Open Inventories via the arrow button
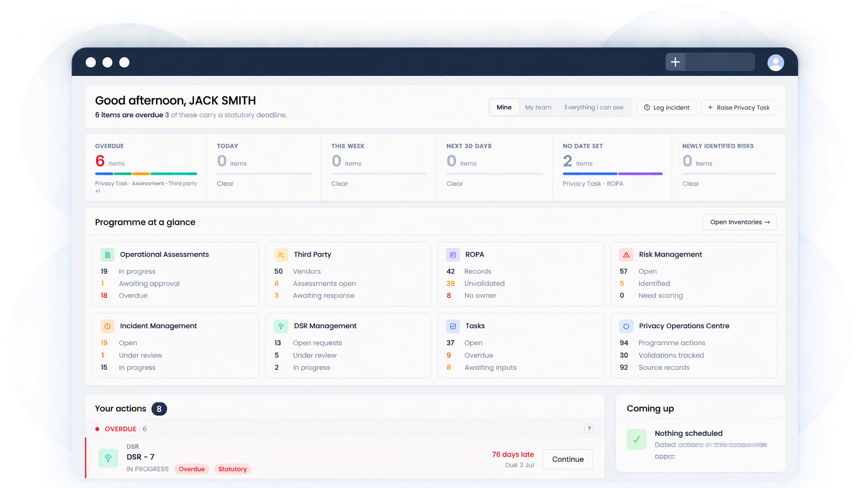868x488 pixels. pos(740,222)
